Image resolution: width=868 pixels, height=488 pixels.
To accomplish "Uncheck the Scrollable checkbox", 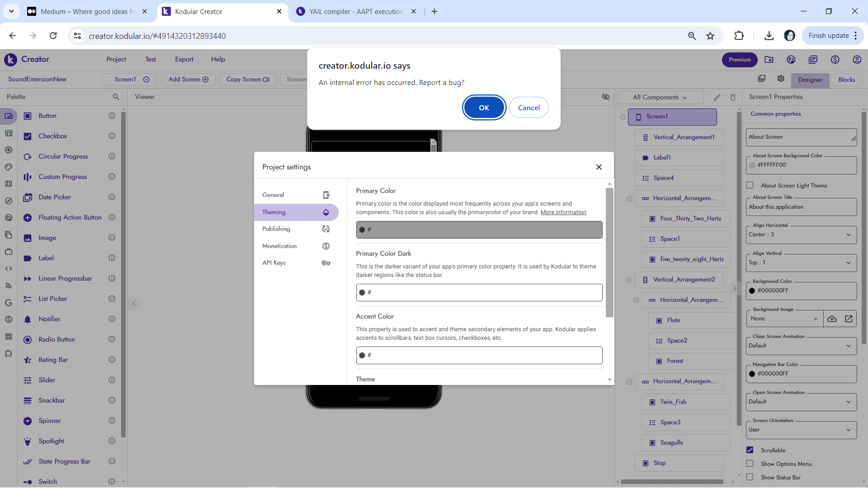I will (x=750, y=450).
